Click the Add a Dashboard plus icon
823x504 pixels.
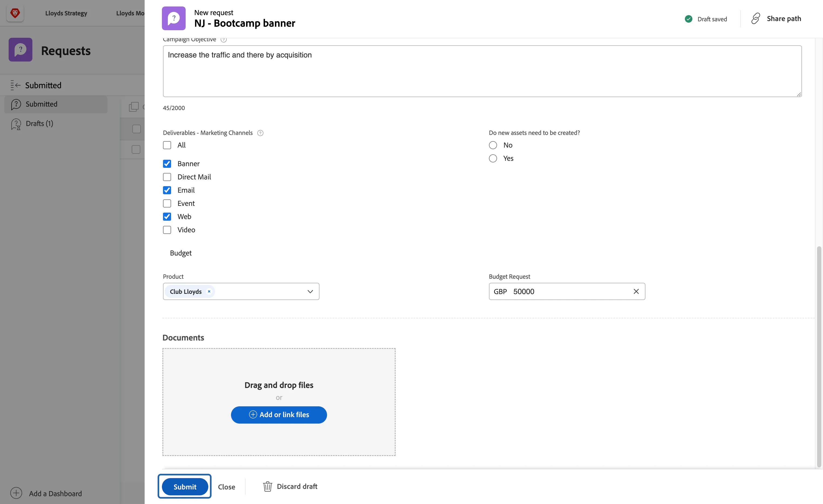pos(16,493)
